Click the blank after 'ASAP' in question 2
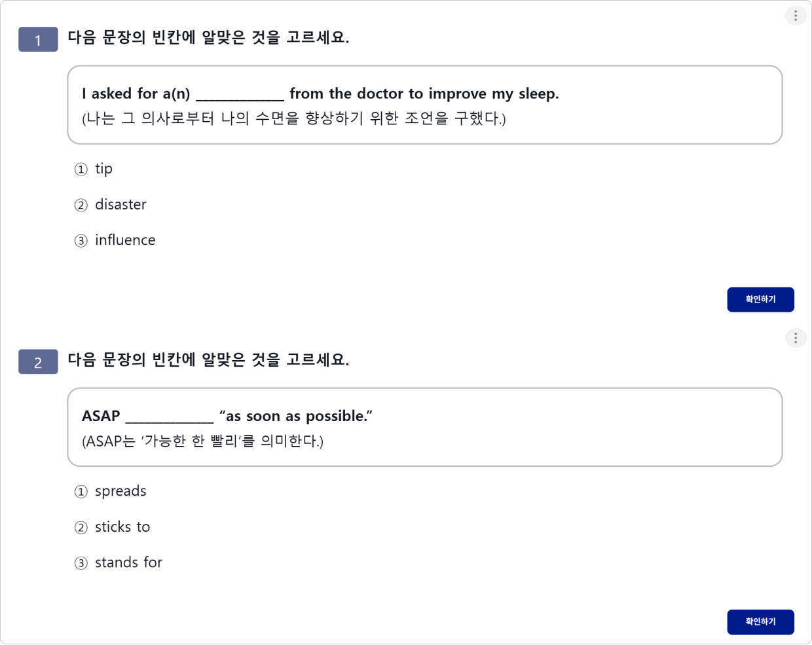 [x=170, y=417]
